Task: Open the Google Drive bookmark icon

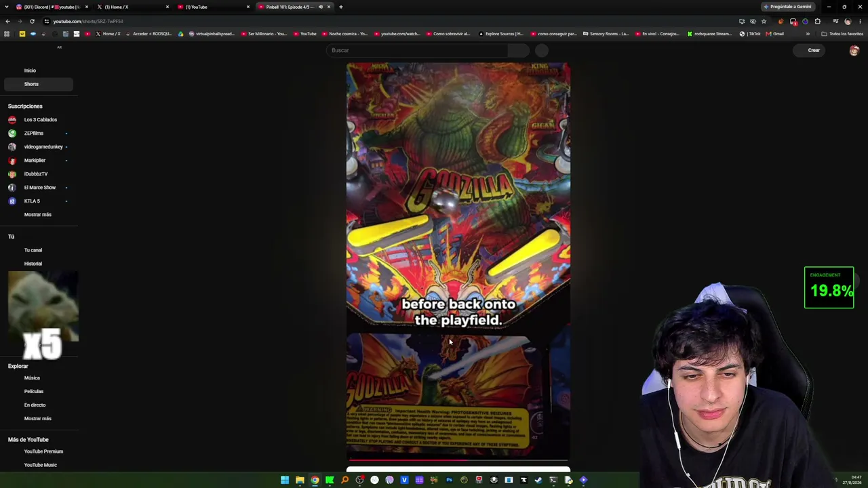Action: (x=180, y=34)
